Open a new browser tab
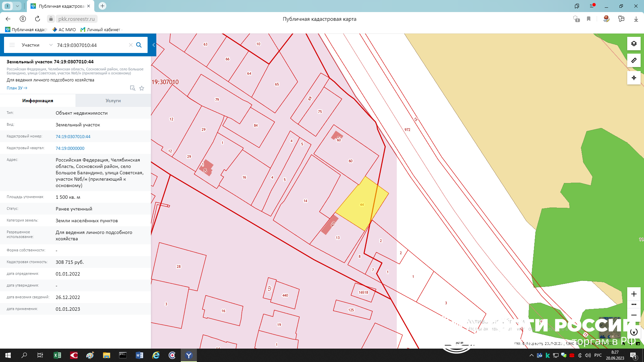This screenshot has width=644, height=362. point(102,6)
